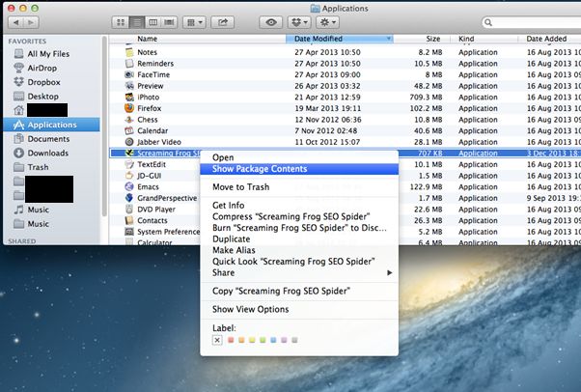
Task: Open the Dropbox toolbar dropdown
Action: pos(299,22)
